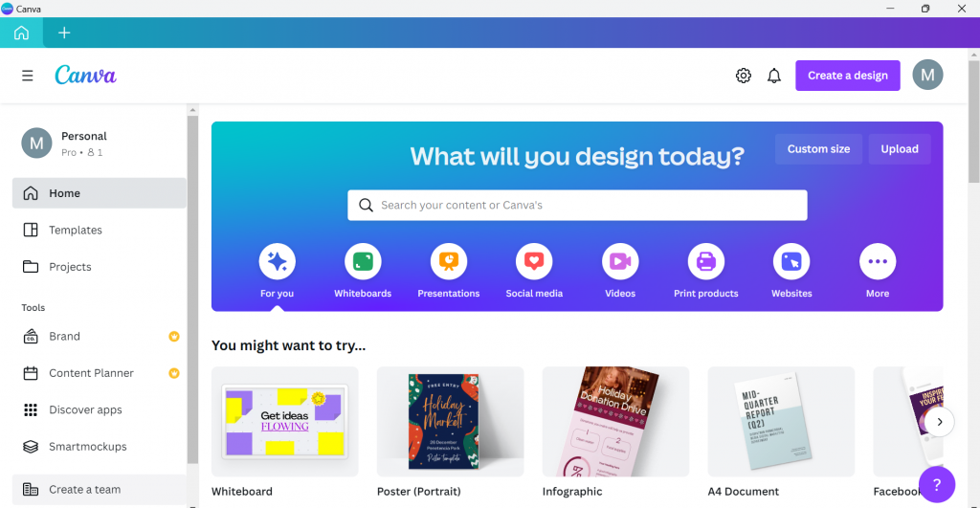The height and width of the screenshot is (508, 980).
Task: Choose the Social media heart icon
Action: [534, 261]
